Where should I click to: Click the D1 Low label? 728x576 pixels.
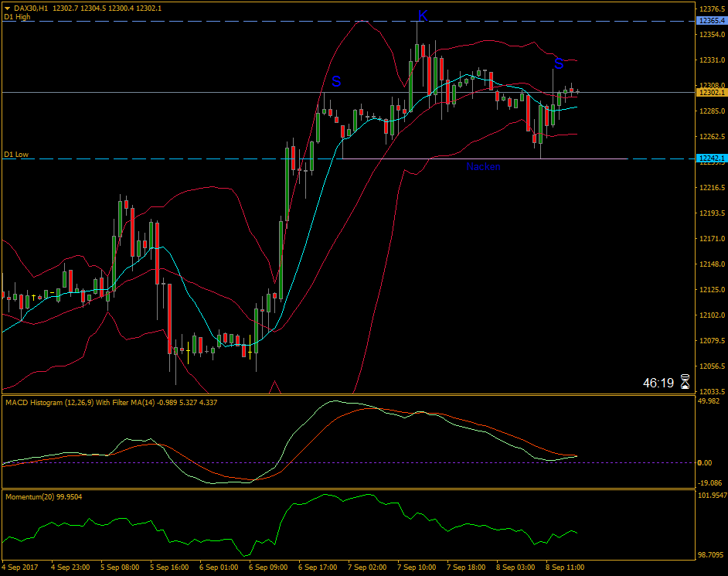coord(15,155)
